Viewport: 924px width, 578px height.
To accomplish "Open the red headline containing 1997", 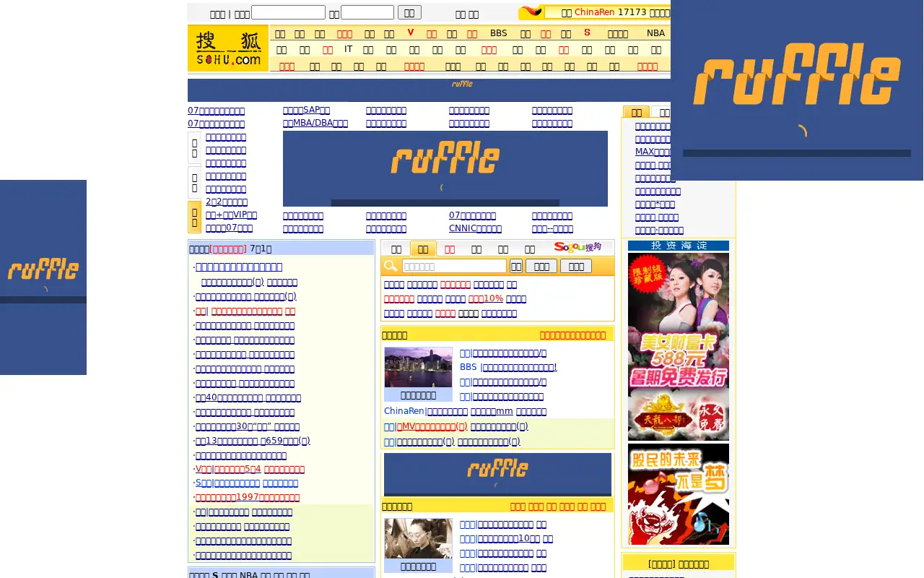I will [x=248, y=497].
